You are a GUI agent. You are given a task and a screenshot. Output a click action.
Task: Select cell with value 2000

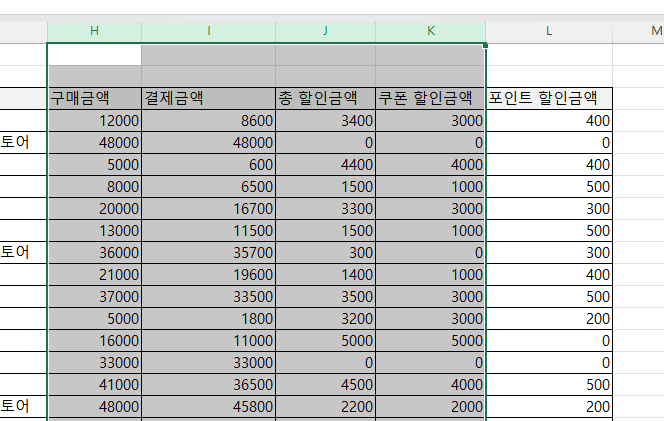click(x=430, y=407)
